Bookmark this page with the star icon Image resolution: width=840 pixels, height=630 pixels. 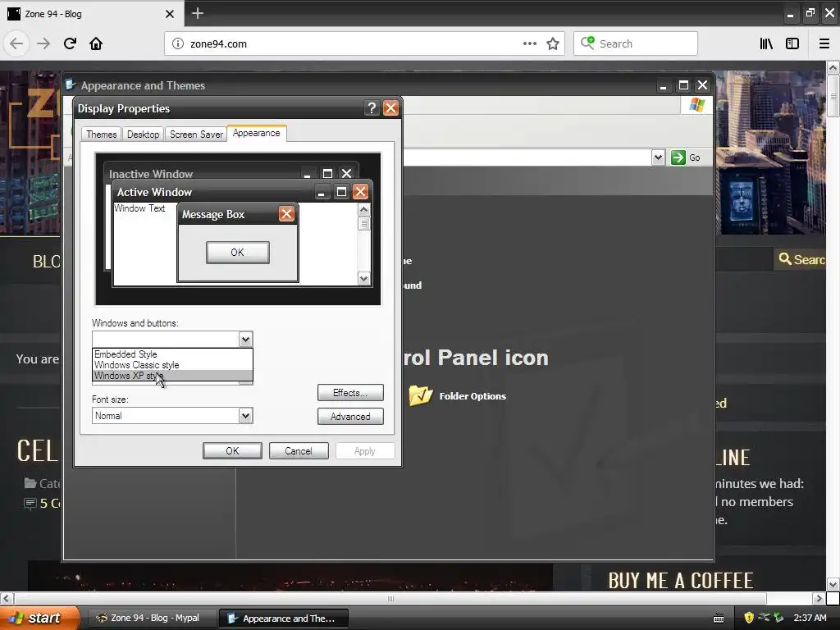point(553,43)
